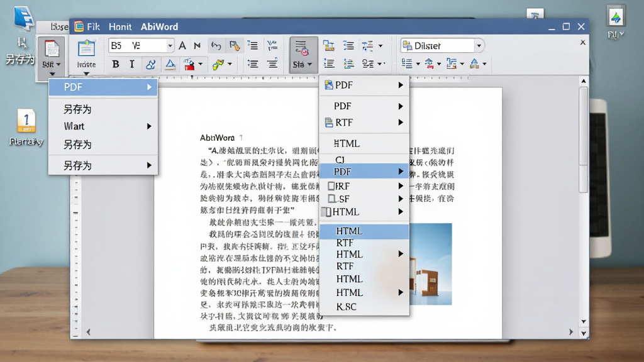Viewport: 644px width, 362px height.
Task: Open dropdown arrow beside the brush color icon
Action: pos(230,64)
